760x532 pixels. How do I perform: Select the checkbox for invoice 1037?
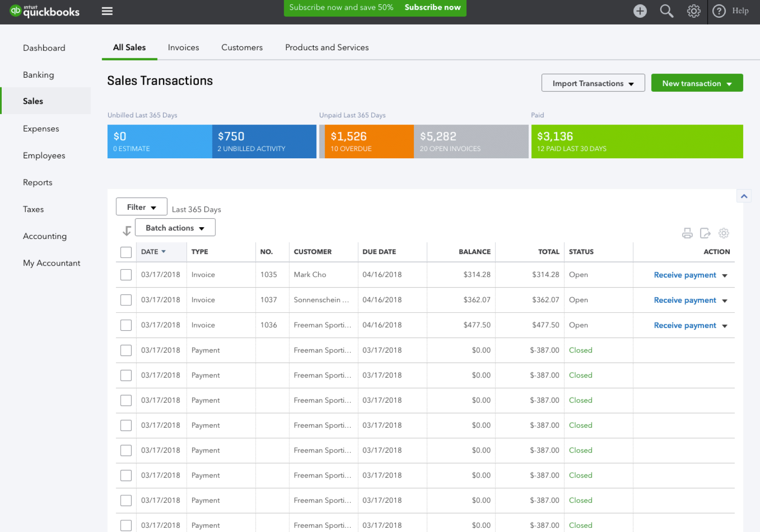(125, 300)
